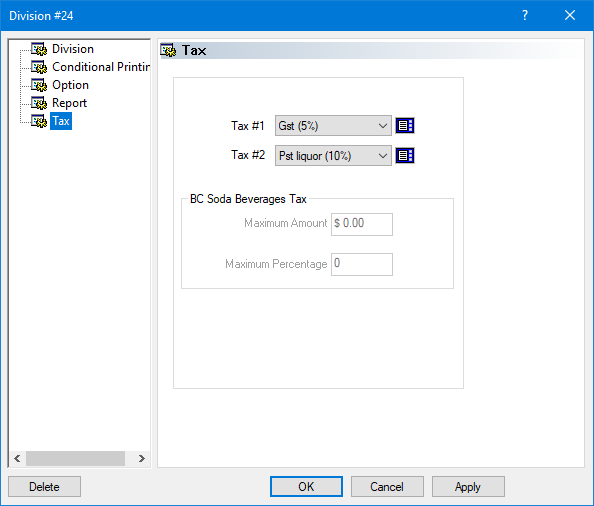
Task: Click the Tax panel header icon
Action: (168, 50)
